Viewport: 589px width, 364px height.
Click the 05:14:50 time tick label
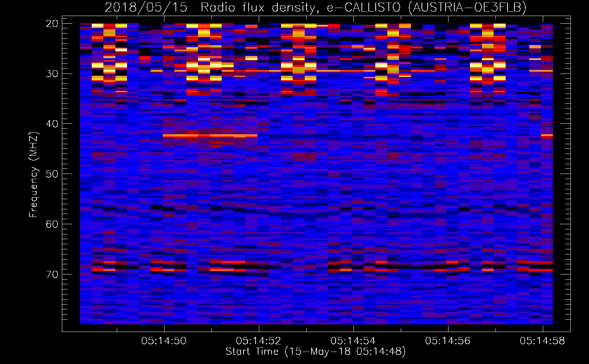(x=164, y=341)
